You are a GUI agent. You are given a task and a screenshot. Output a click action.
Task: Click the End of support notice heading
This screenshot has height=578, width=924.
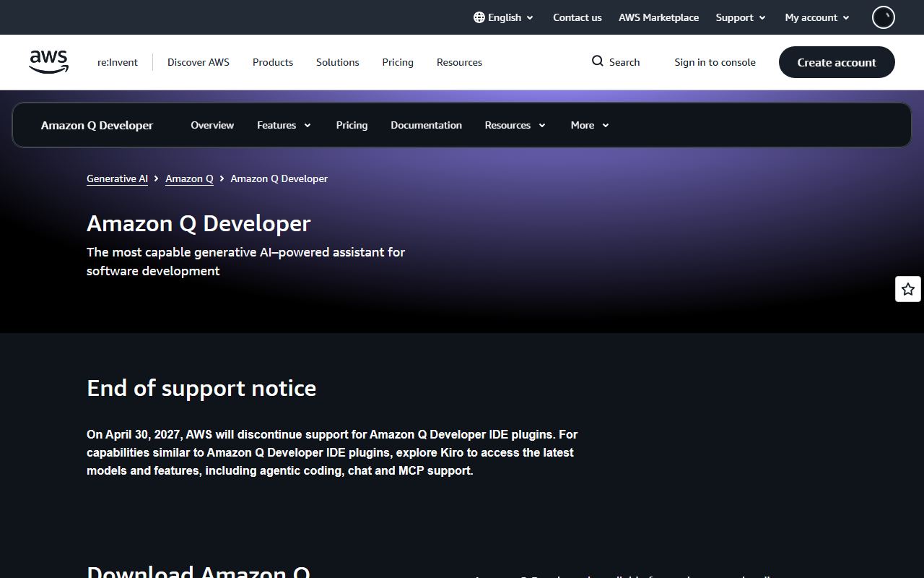click(x=201, y=388)
